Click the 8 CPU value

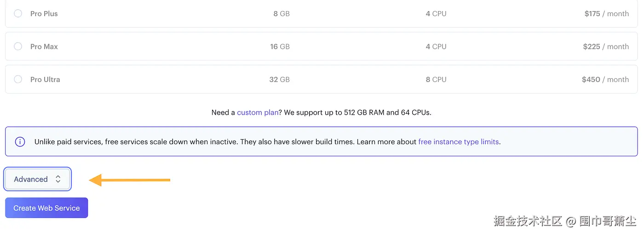point(436,79)
